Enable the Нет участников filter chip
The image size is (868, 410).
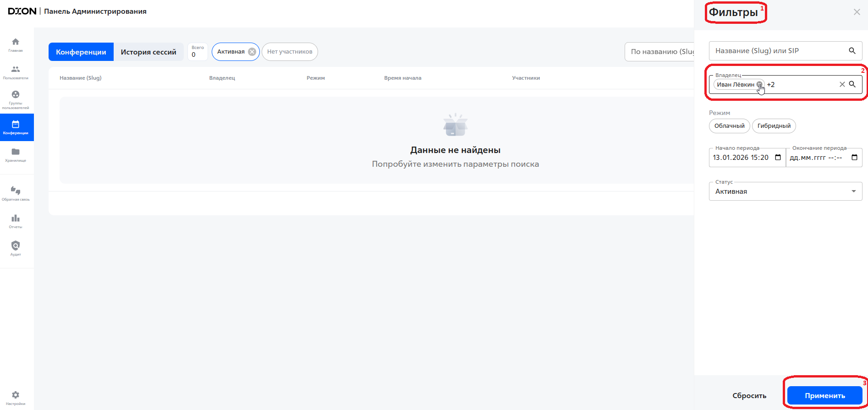[290, 52]
